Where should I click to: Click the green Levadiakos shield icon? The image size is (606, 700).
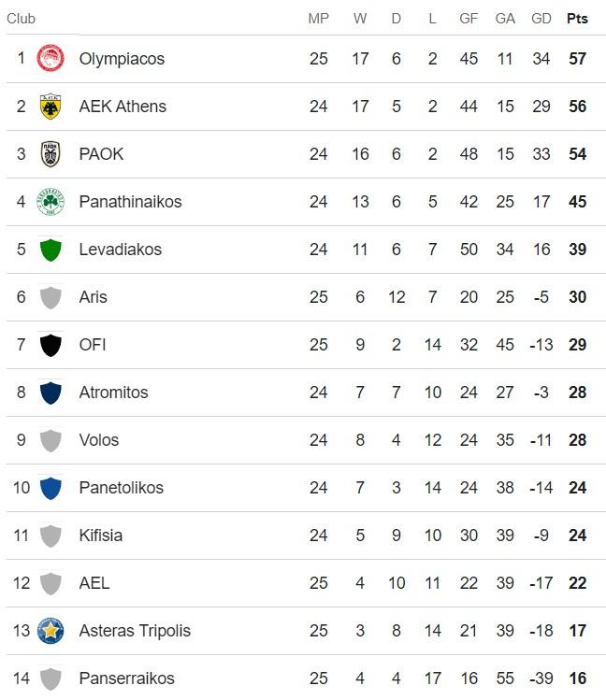tap(50, 250)
